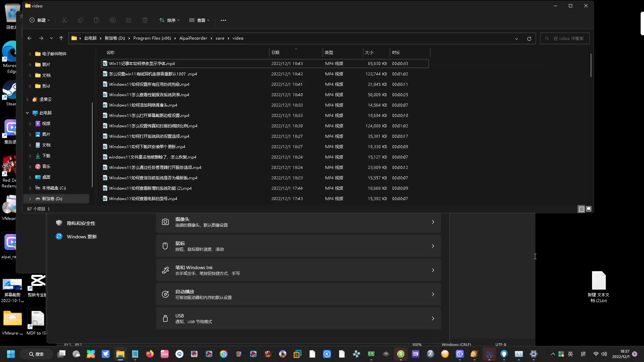Select the 音乐 folder in navigation tree

[x=46, y=167]
